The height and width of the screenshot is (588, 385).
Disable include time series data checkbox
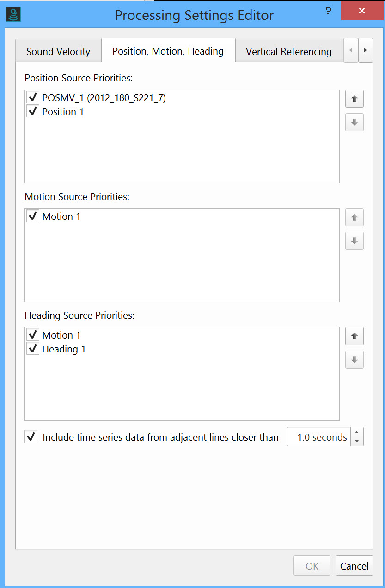[x=31, y=437]
